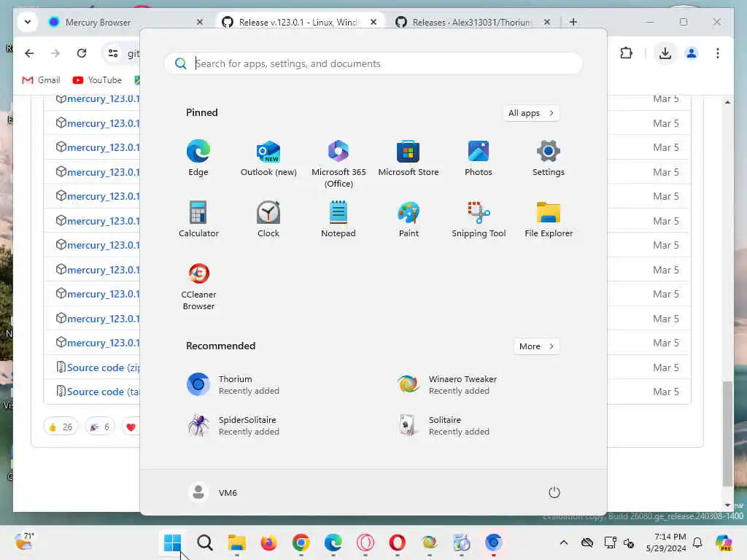Open the weather widget showing 71°

point(24,542)
